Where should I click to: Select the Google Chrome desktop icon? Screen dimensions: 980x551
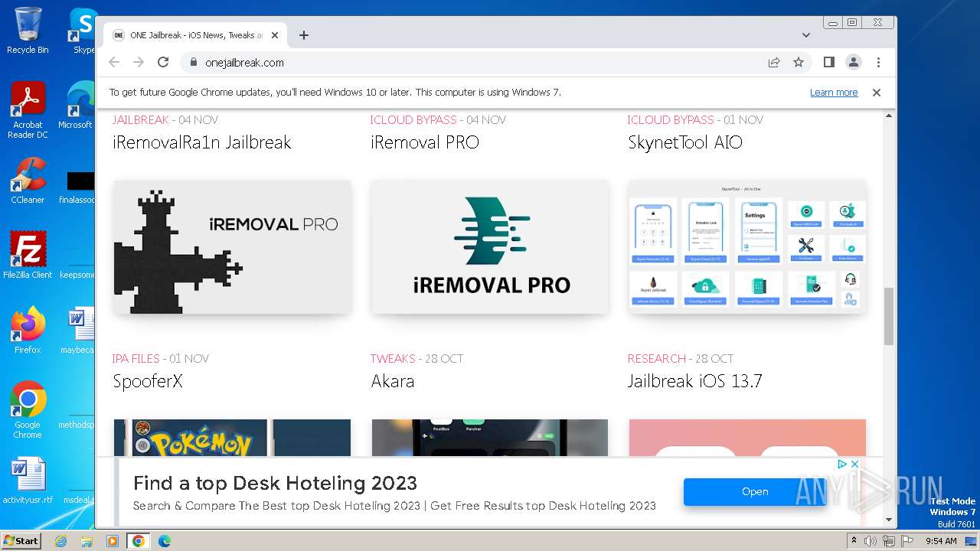[28, 409]
